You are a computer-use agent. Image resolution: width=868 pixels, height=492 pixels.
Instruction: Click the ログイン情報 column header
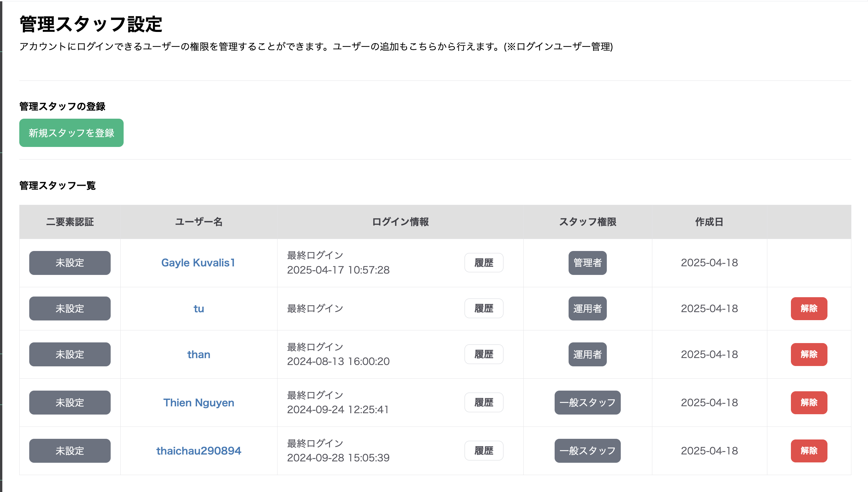pyautogui.click(x=400, y=222)
